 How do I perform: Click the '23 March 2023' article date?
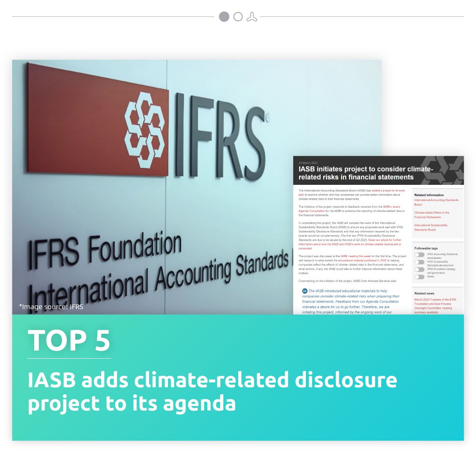pyautogui.click(x=308, y=163)
